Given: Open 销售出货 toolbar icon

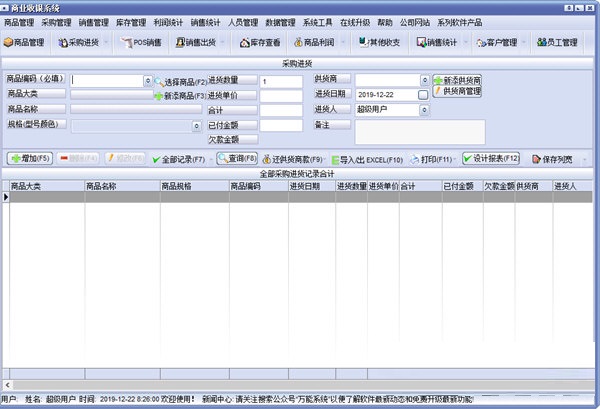Looking at the screenshot, I should (x=196, y=42).
